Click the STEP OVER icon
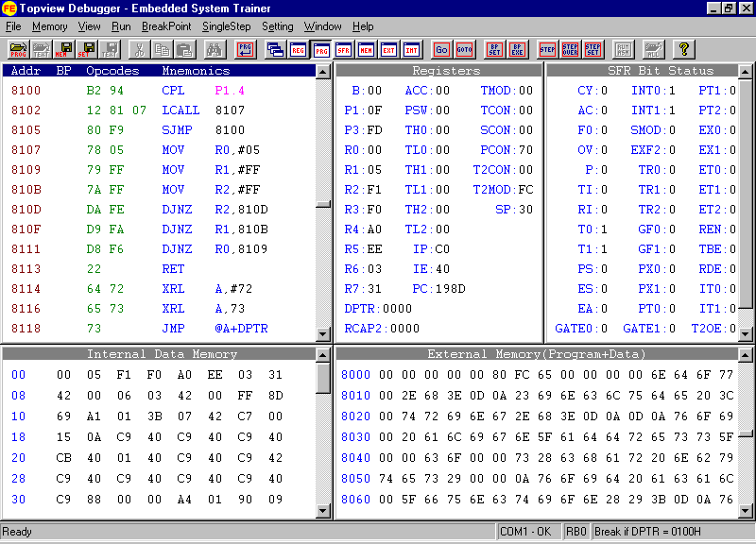756x544 pixels. coord(570,49)
